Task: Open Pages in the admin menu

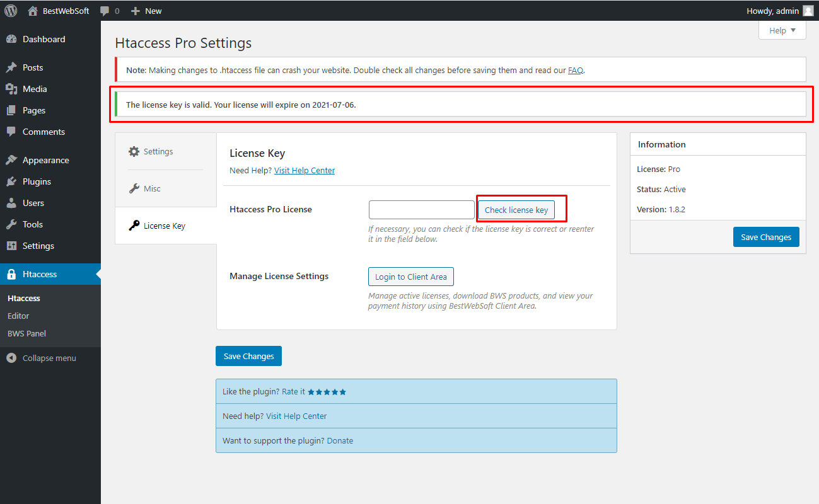Action: pyautogui.click(x=50, y=110)
